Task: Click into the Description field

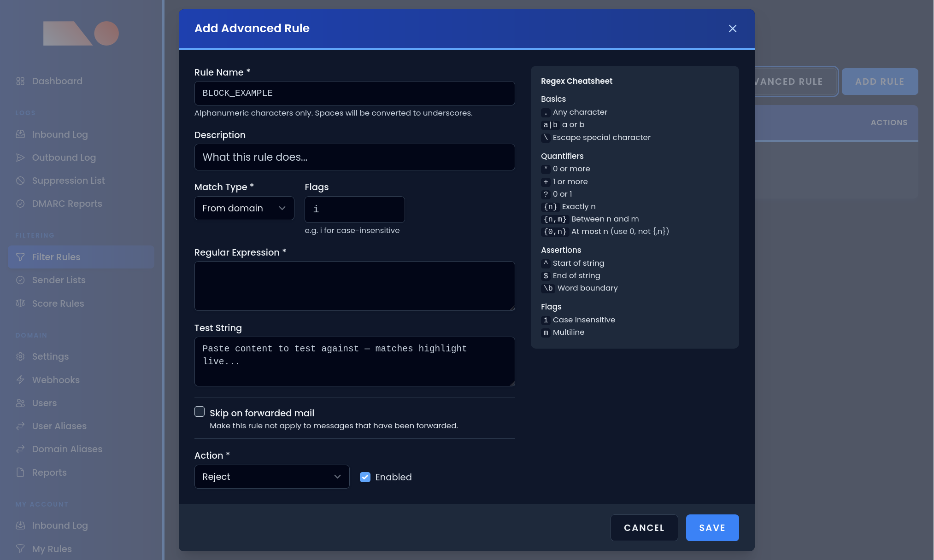Action: (354, 157)
